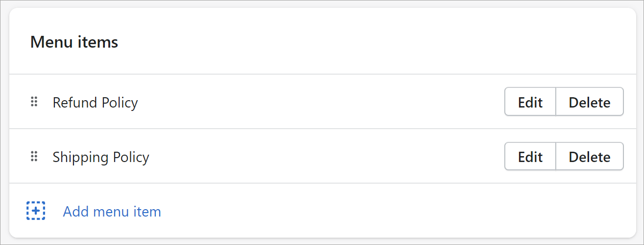Click the Refund Policy row text
The width and height of the screenshot is (644, 245).
click(x=95, y=103)
